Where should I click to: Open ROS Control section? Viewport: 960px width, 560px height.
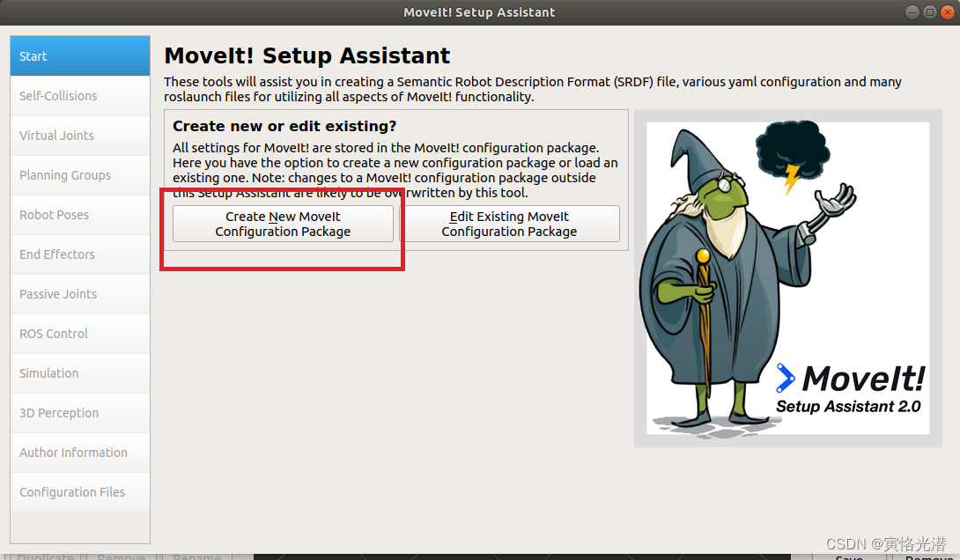click(x=80, y=334)
